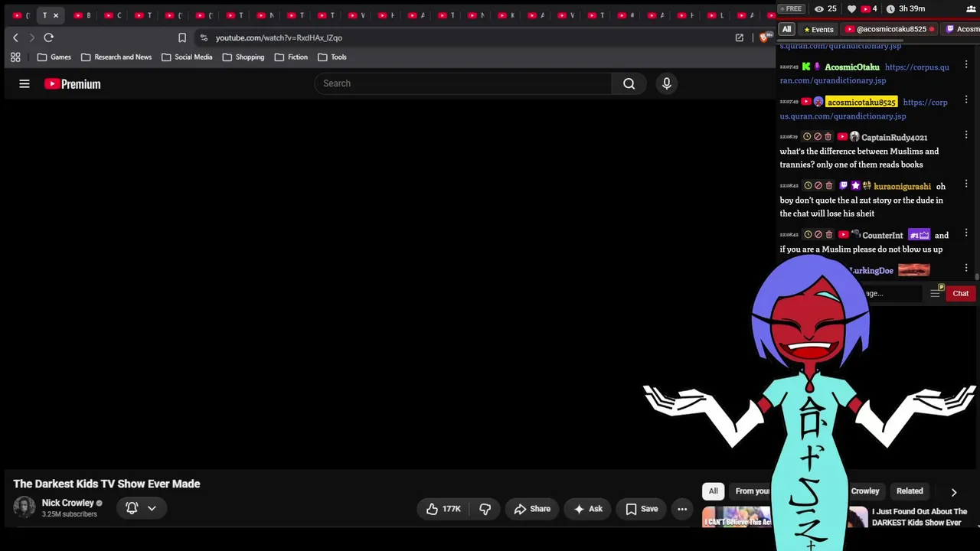
Task: Open the YouTube guide hamburger menu
Action: 24,84
